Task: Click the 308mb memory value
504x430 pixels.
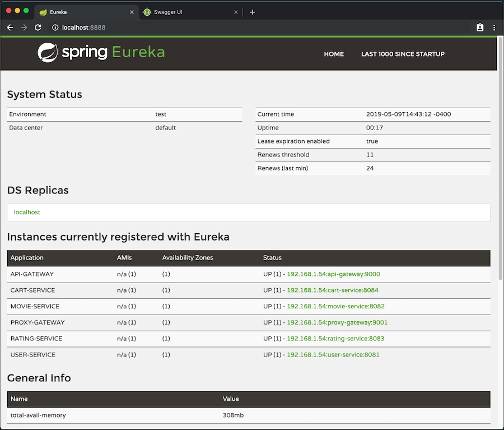Action: click(x=234, y=415)
